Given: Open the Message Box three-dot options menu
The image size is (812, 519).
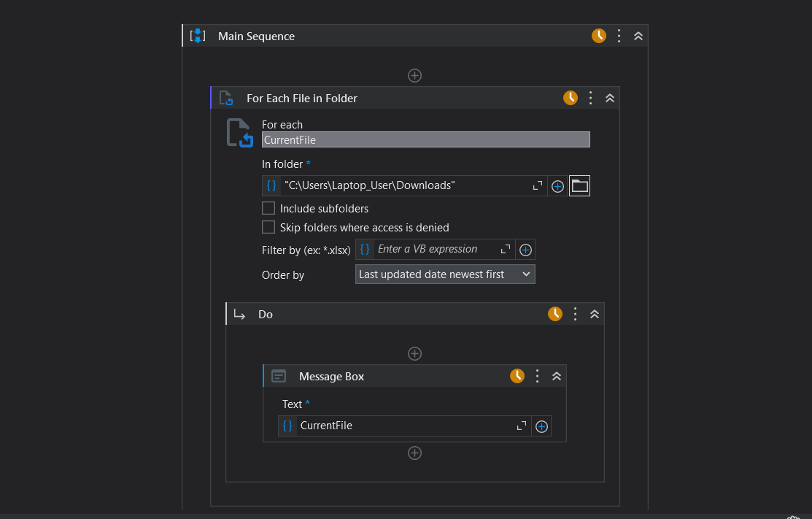Looking at the screenshot, I should [538, 376].
